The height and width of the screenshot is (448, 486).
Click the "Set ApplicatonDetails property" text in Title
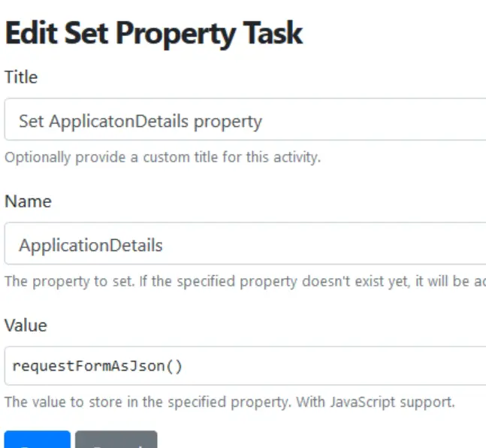(140, 121)
